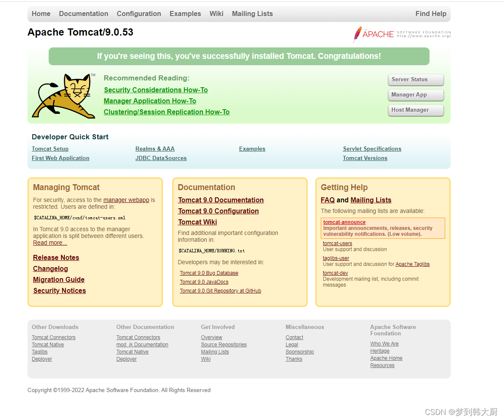504x420 pixels.
Task: Click Read more... in Managing Tomcat
Action: click(50, 243)
